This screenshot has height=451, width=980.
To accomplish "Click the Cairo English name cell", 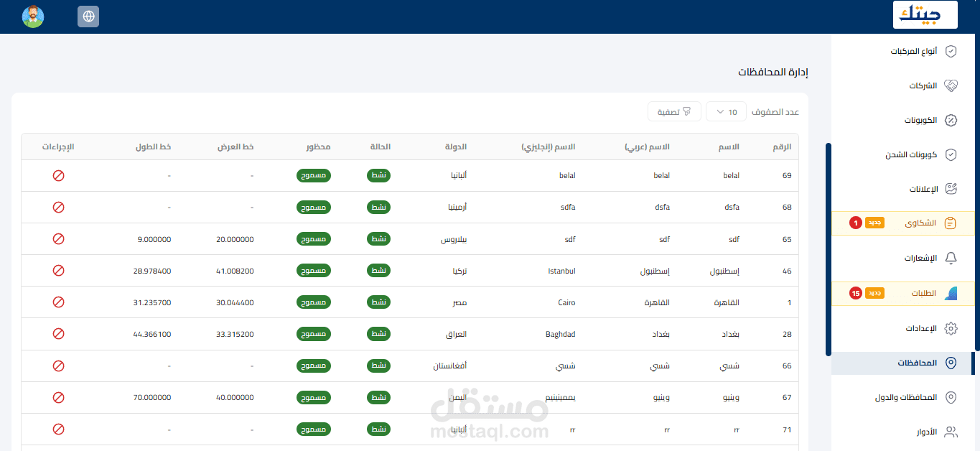I will pyautogui.click(x=566, y=302).
